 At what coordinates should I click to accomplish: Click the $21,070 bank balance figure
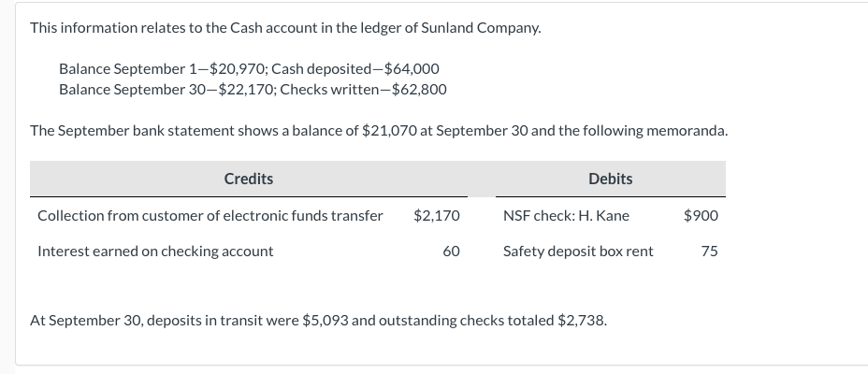[389, 131]
